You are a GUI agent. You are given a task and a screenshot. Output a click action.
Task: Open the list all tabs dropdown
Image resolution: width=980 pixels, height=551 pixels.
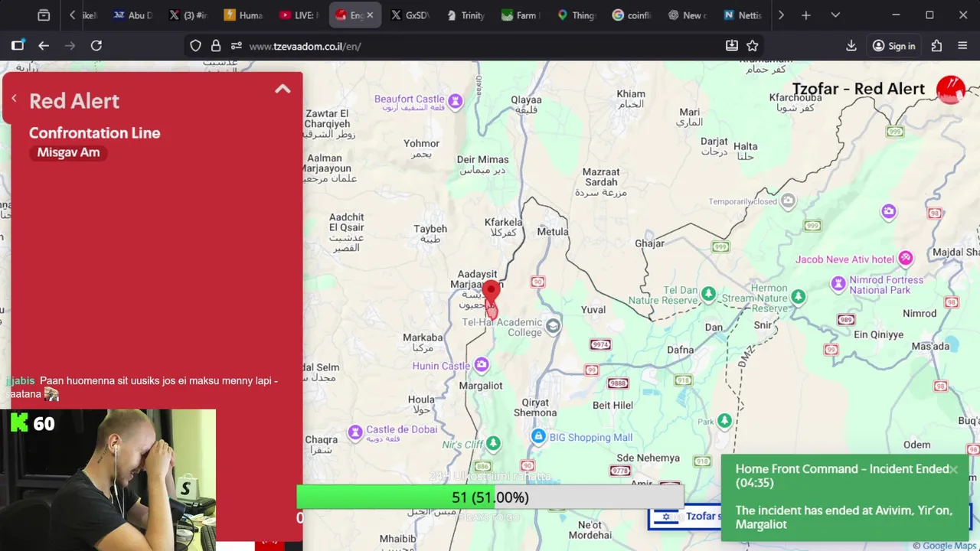point(835,15)
